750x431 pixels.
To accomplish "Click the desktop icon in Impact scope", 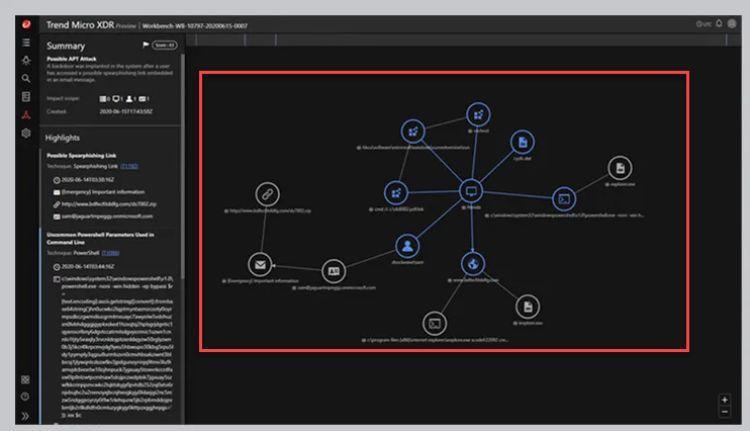I will [x=116, y=99].
